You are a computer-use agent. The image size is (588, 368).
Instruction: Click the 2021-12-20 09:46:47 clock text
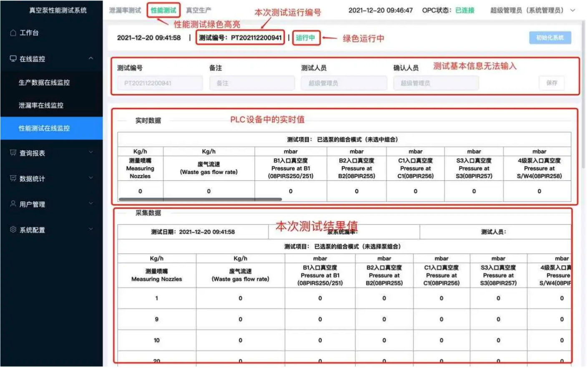click(380, 10)
